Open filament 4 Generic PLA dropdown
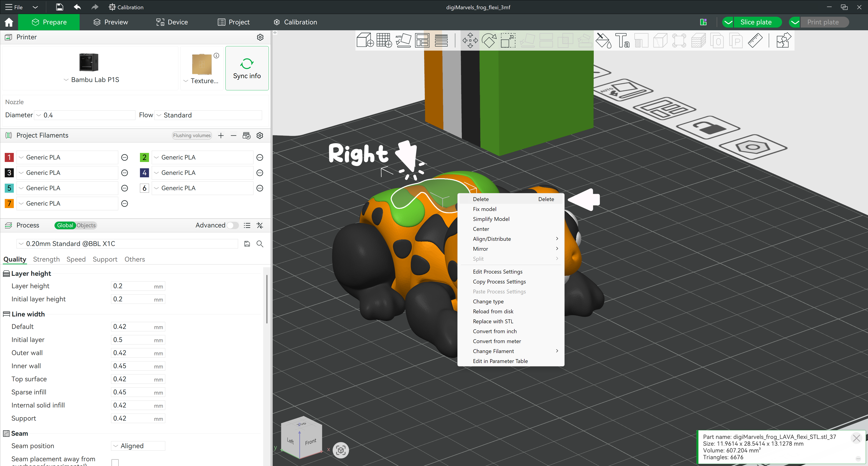868x466 pixels. 203,173
